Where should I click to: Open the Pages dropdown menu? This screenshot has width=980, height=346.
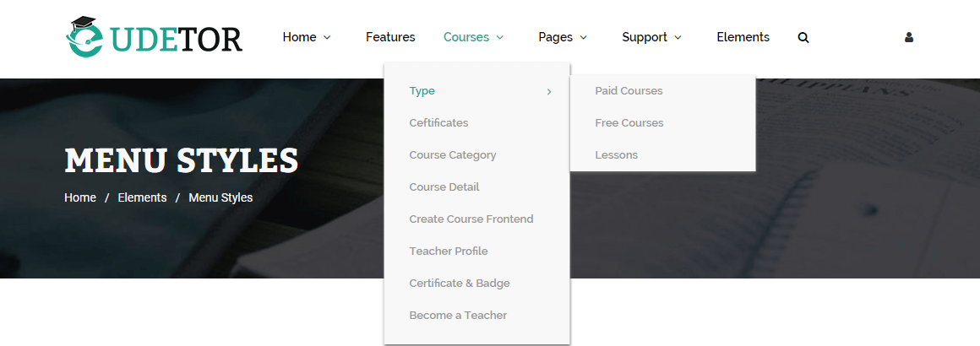coord(562,37)
